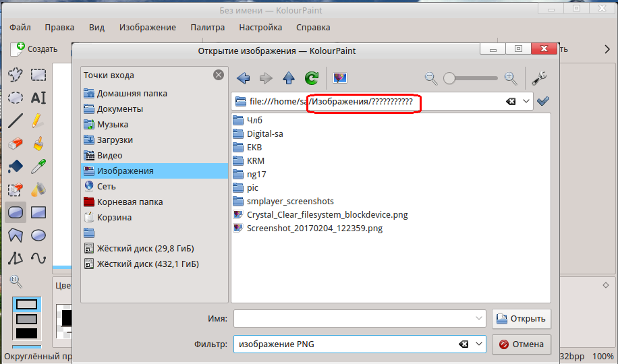Select the Eraser tool
618x364 pixels.
16,144
